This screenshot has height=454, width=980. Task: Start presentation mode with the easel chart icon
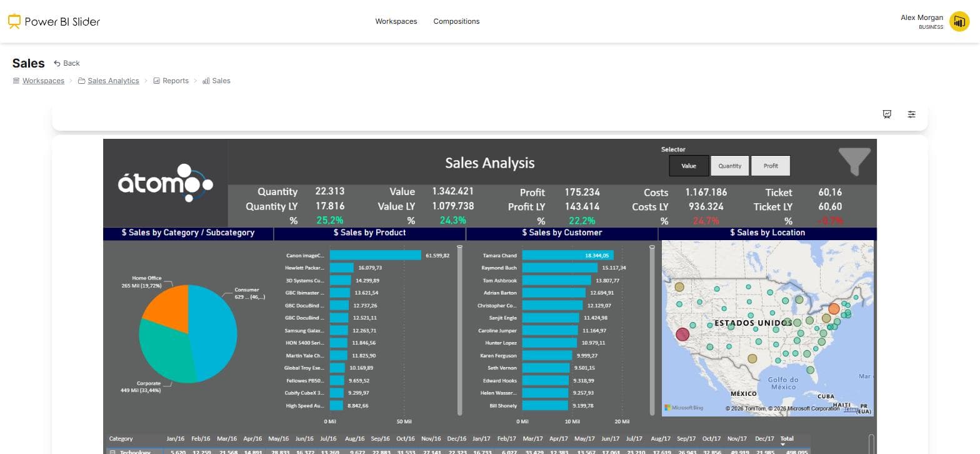(887, 114)
